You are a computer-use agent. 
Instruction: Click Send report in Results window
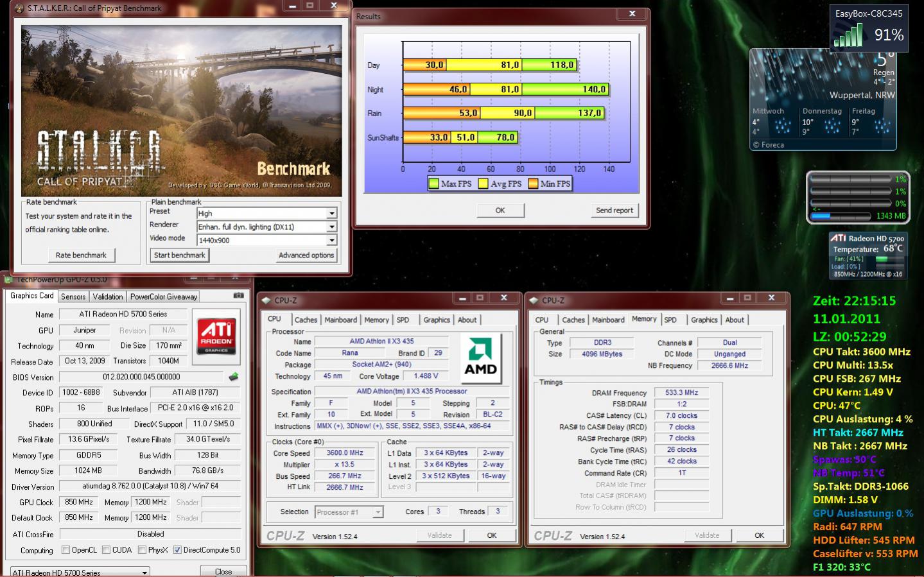pyautogui.click(x=615, y=210)
